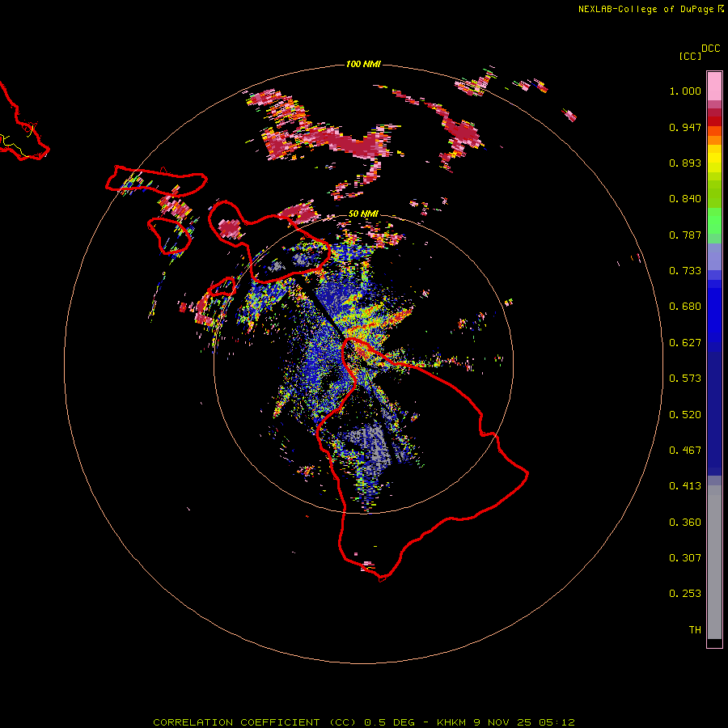Click the 0.360 color scale value
Screen dimensions: 728x728
(x=685, y=523)
